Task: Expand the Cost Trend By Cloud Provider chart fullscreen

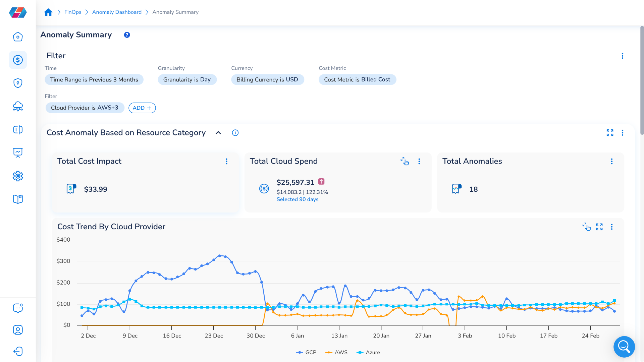Action: pyautogui.click(x=600, y=227)
